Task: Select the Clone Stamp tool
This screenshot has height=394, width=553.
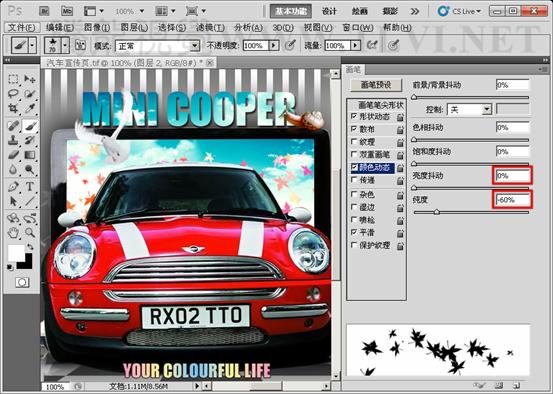Action: (13, 140)
